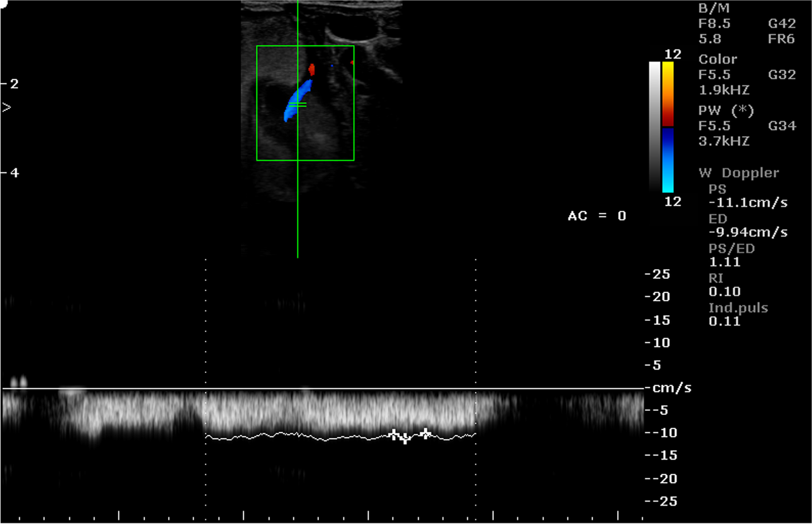
Task: Select the PS/ED ratio 1.11
Action: point(724,262)
